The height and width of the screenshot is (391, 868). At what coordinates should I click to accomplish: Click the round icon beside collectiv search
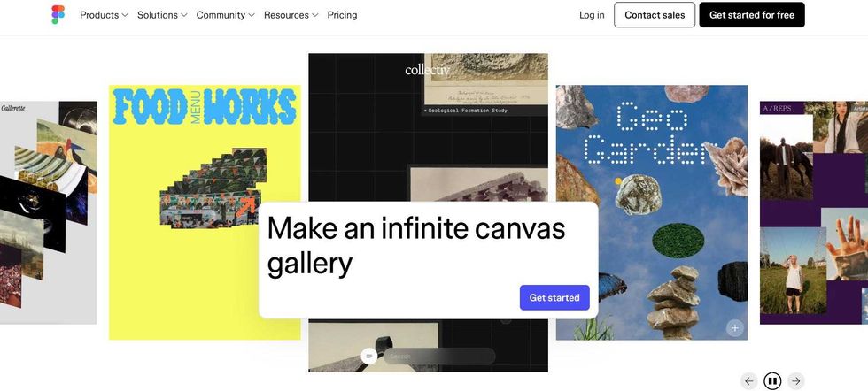(369, 356)
